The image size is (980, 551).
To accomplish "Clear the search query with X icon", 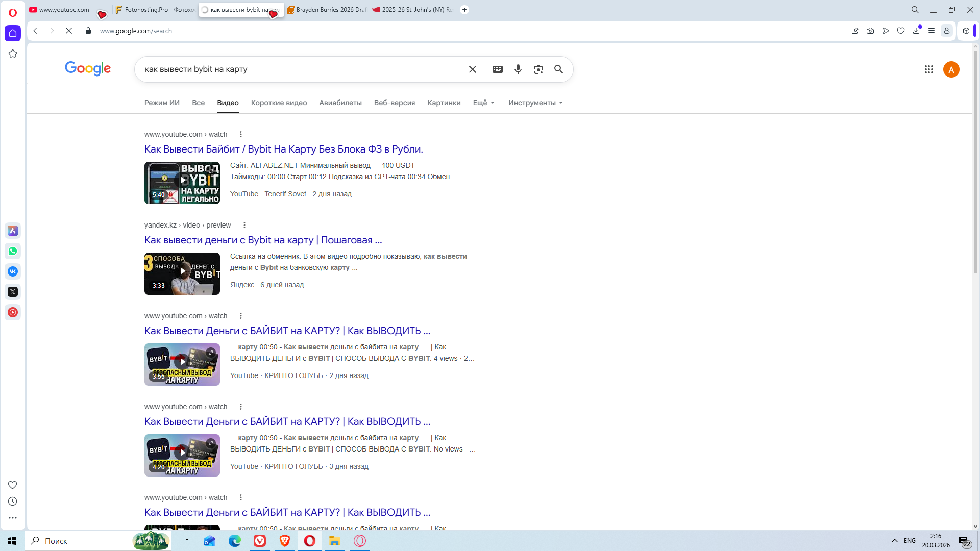I will point(472,69).
